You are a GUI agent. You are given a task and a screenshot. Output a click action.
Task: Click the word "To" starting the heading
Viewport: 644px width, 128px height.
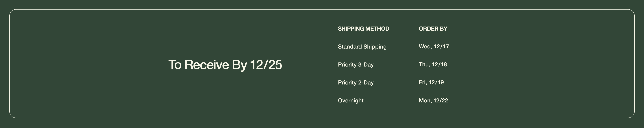(x=175, y=65)
